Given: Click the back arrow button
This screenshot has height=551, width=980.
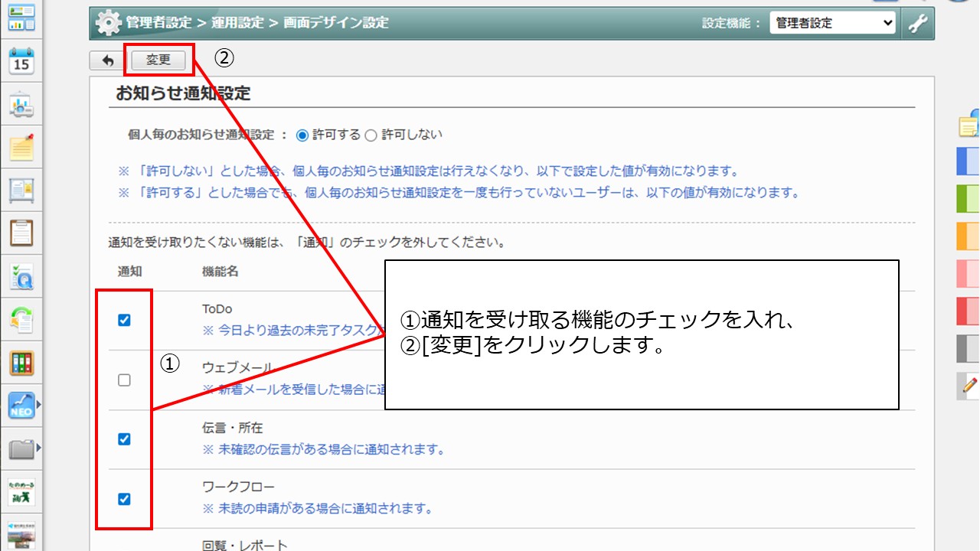Looking at the screenshot, I should (108, 60).
